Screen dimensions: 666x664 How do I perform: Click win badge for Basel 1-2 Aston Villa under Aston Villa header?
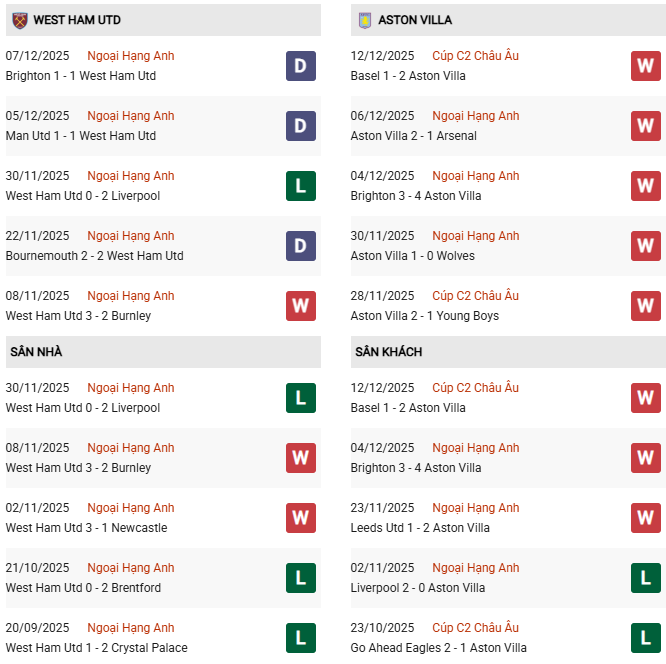[646, 66]
